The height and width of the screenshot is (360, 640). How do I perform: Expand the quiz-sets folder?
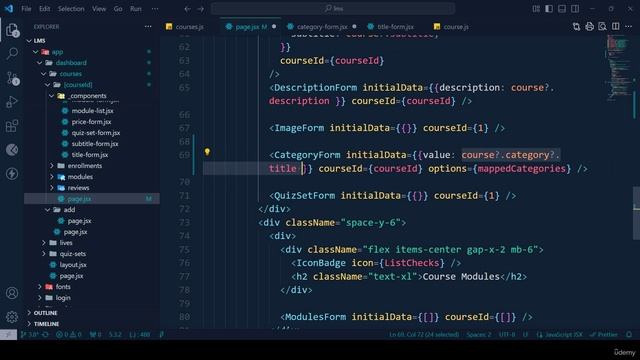[44, 254]
